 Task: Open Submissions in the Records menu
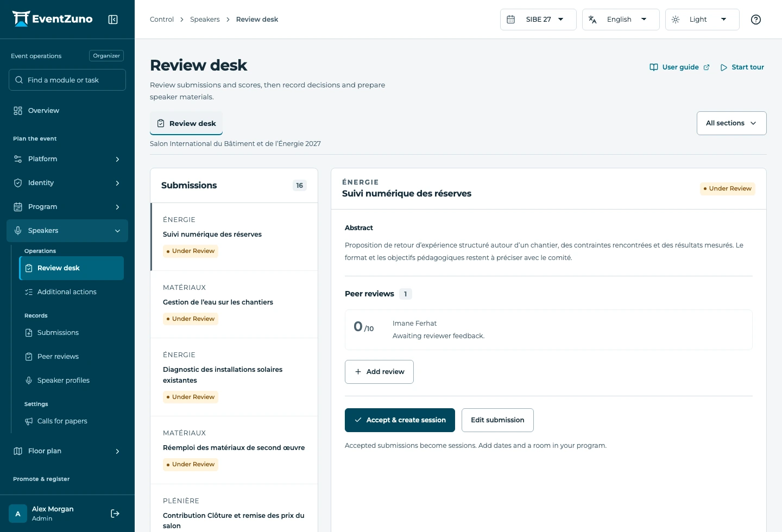click(71, 333)
